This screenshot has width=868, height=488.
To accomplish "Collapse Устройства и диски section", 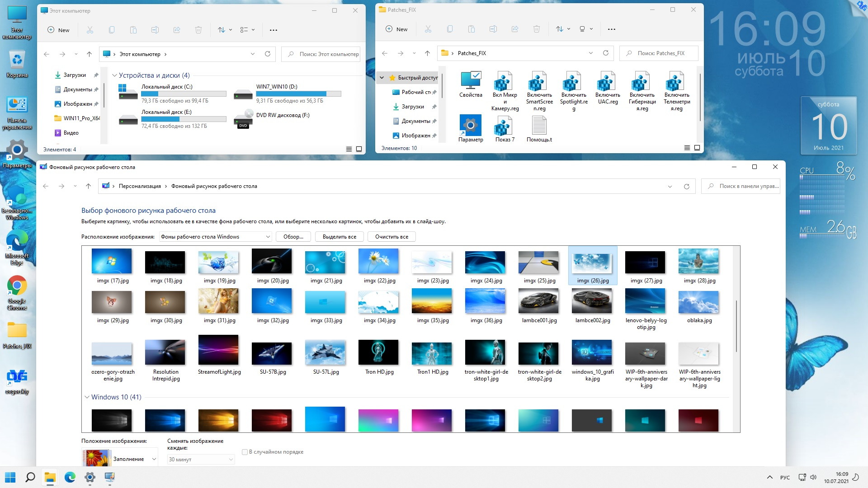I will point(114,75).
